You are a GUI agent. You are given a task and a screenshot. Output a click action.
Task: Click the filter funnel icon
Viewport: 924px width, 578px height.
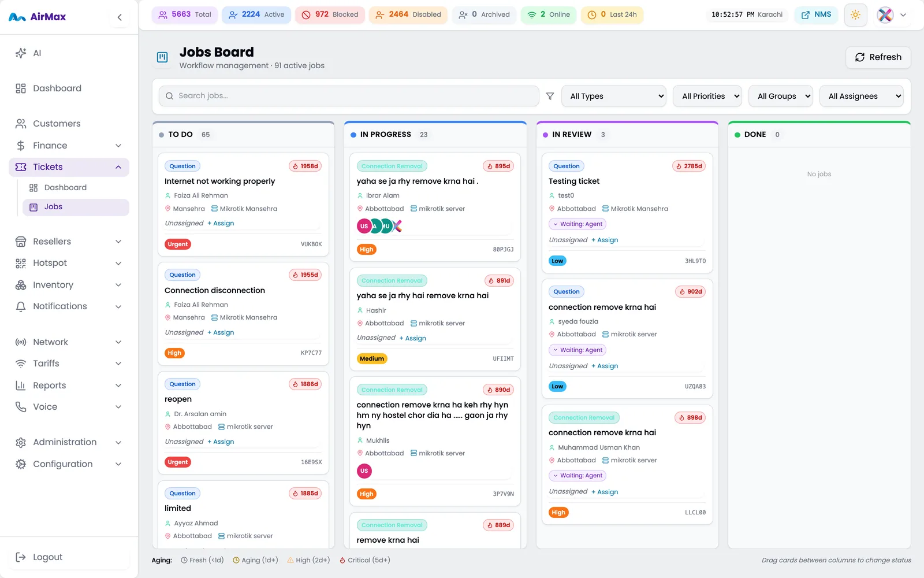[550, 96]
